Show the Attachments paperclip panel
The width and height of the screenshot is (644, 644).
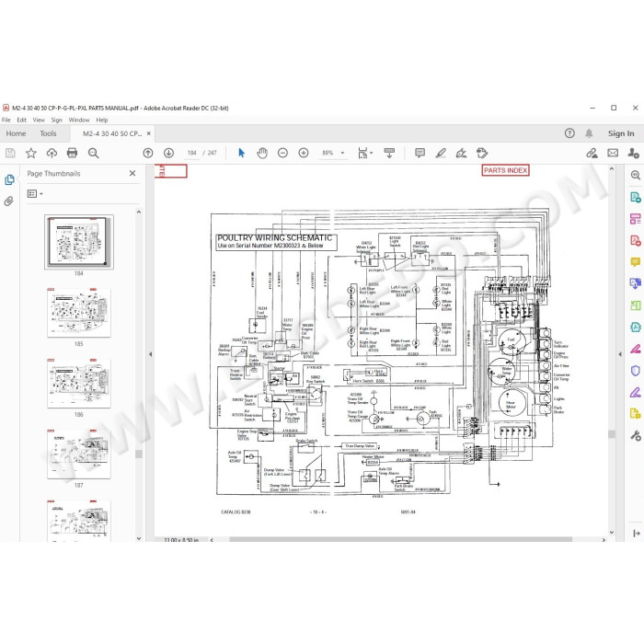[9, 201]
